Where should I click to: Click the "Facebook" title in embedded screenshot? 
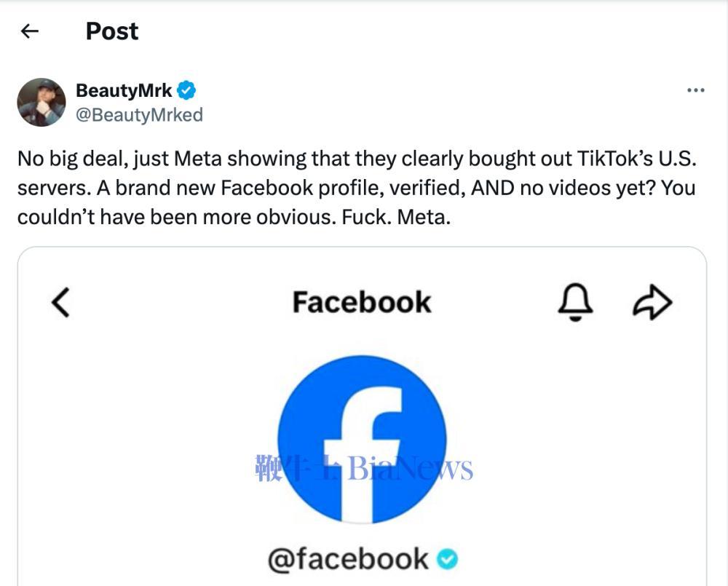(361, 302)
